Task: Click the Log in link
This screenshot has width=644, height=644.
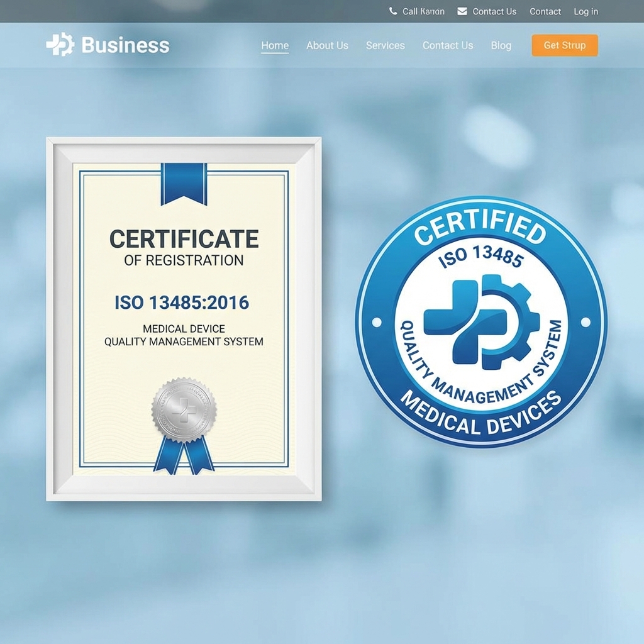Action: point(586,11)
